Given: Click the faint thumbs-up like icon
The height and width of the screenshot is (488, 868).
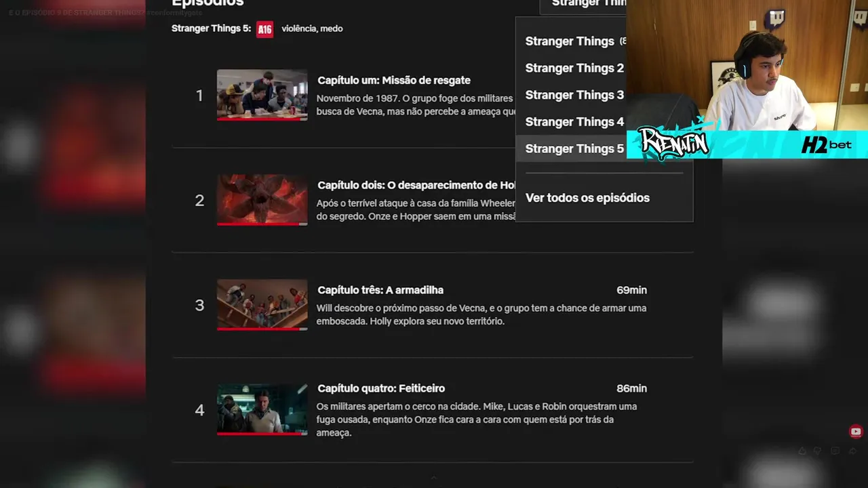Looking at the screenshot, I should click(802, 451).
